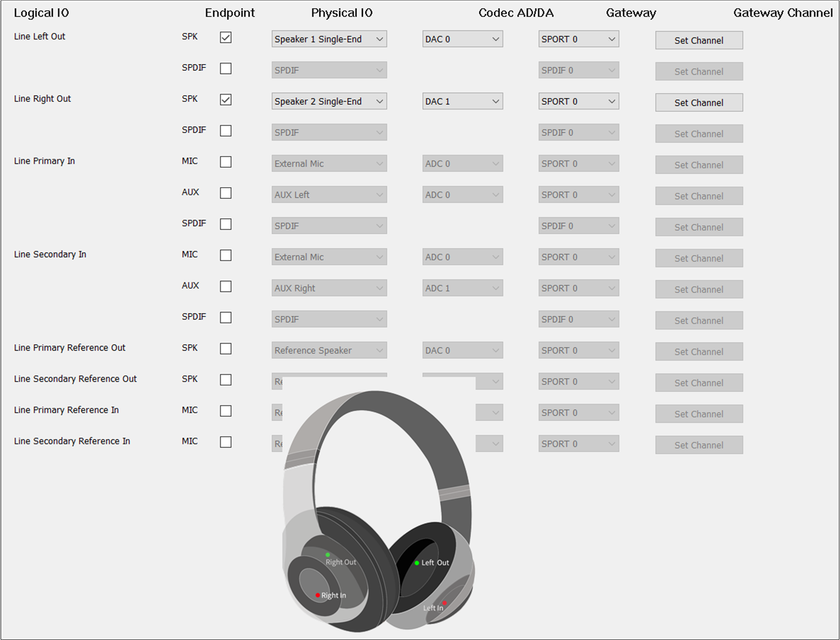Open DAC 1 codec dropdown for Line Right Out

click(463, 101)
